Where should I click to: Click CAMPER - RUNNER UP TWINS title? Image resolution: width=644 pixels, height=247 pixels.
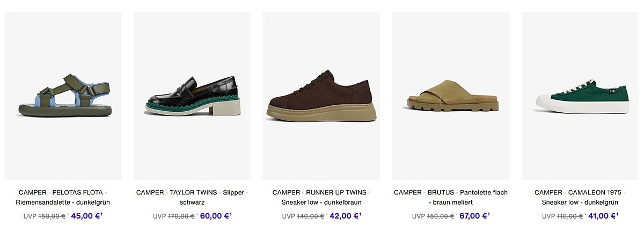pyautogui.click(x=321, y=197)
